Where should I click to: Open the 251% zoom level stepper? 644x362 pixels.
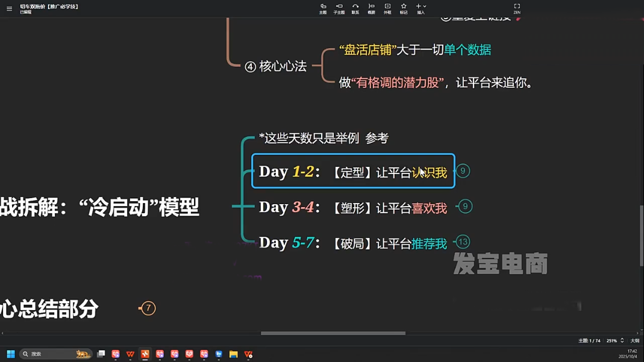click(x=622, y=341)
